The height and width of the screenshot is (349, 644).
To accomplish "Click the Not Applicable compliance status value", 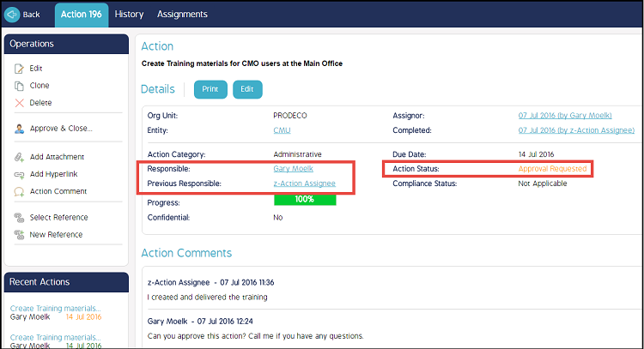I will pyautogui.click(x=543, y=184).
